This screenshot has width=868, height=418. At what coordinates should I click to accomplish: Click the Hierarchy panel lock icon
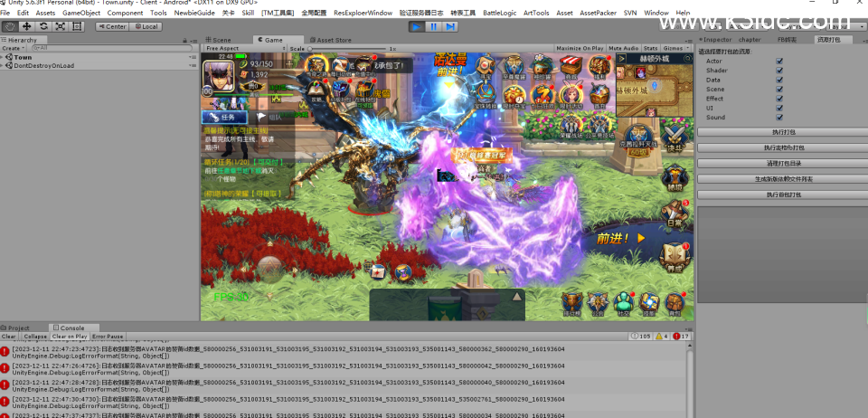(x=184, y=40)
